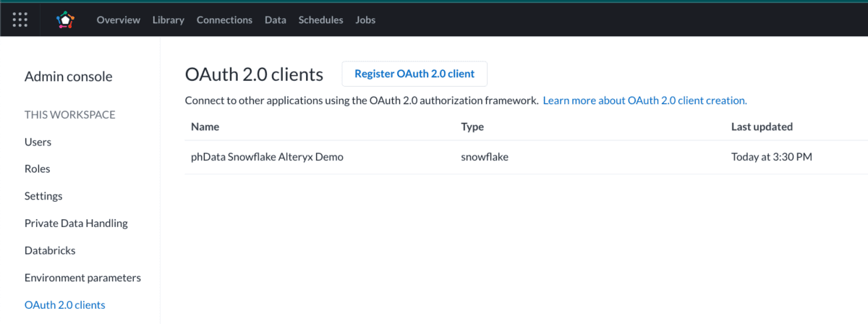The image size is (868, 324).
Task: Select Users in the Admin console sidebar
Action: (38, 142)
